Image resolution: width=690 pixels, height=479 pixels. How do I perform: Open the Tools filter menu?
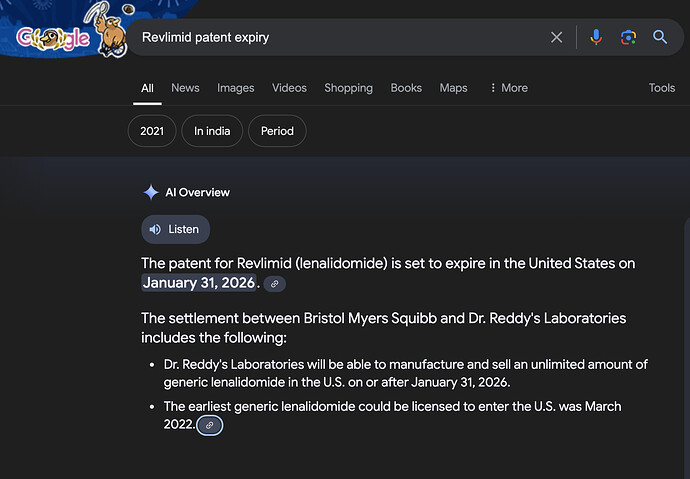[x=661, y=88]
